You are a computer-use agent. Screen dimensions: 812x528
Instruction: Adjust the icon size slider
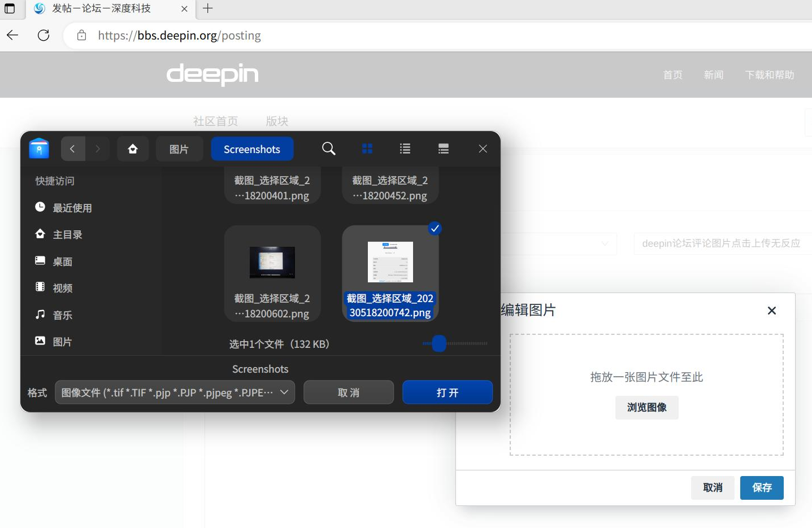pos(439,343)
